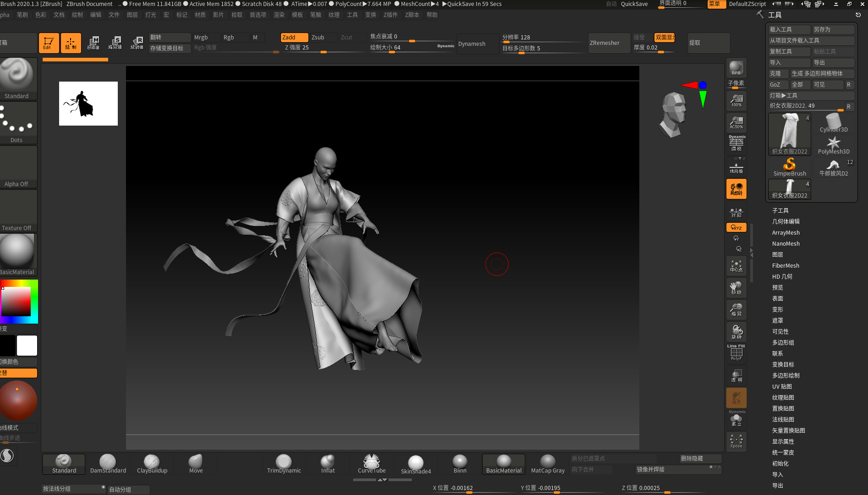Click the Xpose icon

736,441
